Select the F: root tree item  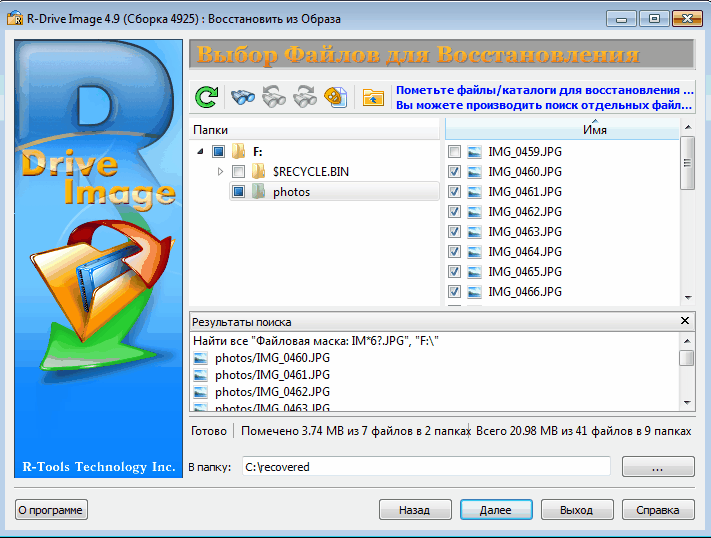click(258, 152)
